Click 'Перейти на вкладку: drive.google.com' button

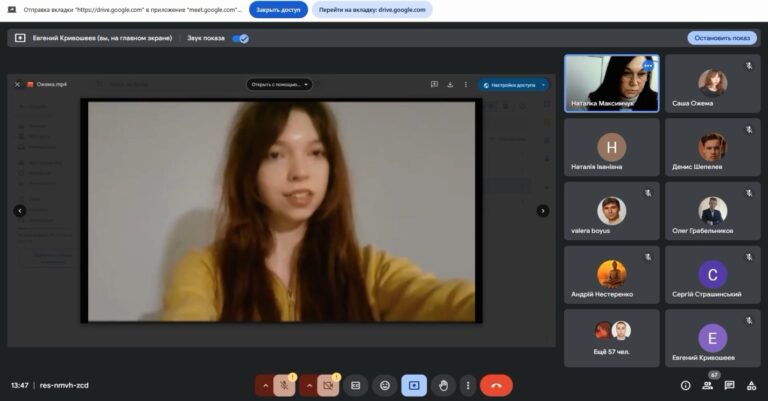point(372,10)
